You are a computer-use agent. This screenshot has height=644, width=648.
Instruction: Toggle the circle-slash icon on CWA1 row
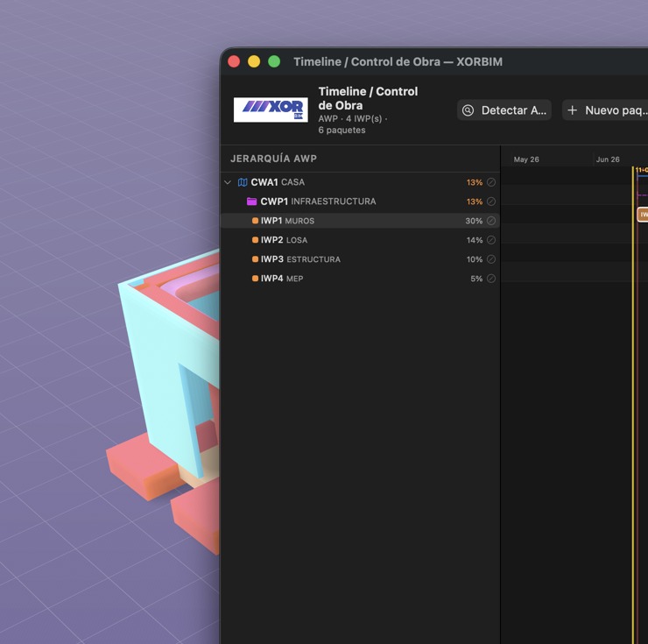coord(491,182)
